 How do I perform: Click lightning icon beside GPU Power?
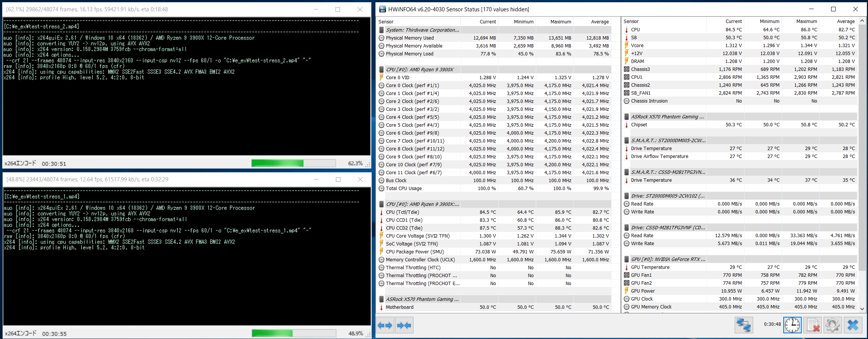pos(627,291)
